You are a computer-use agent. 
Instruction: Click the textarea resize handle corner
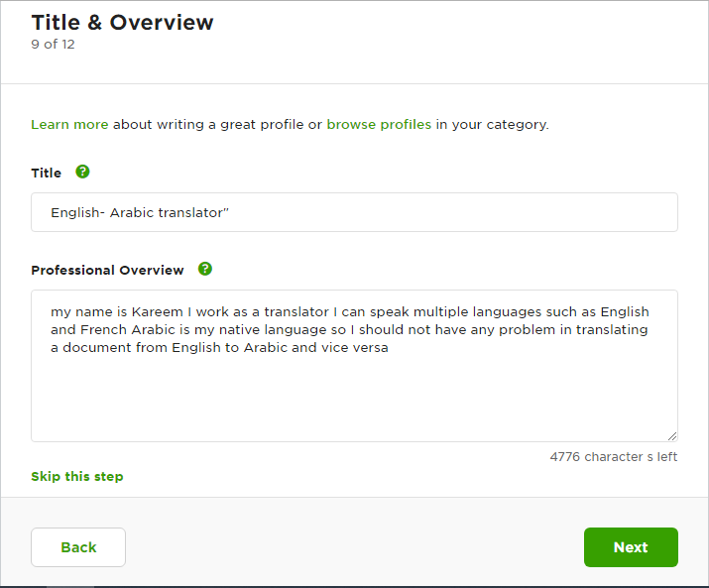pyautogui.click(x=672, y=436)
